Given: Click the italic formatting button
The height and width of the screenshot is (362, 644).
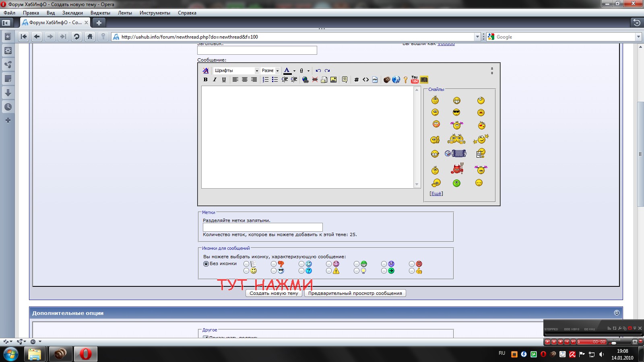Looking at the screenshot, I should (215, 80).
